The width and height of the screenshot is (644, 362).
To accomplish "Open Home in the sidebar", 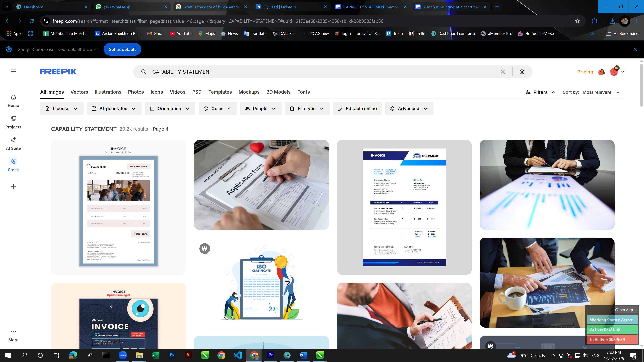I will [x=13, y=101].
